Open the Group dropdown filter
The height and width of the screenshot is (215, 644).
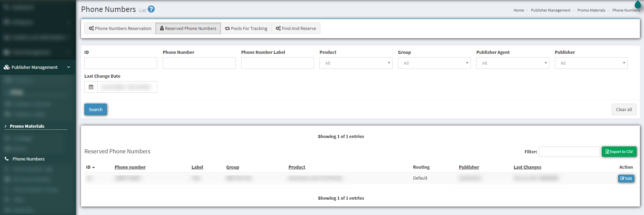click(x=434, y=63)
